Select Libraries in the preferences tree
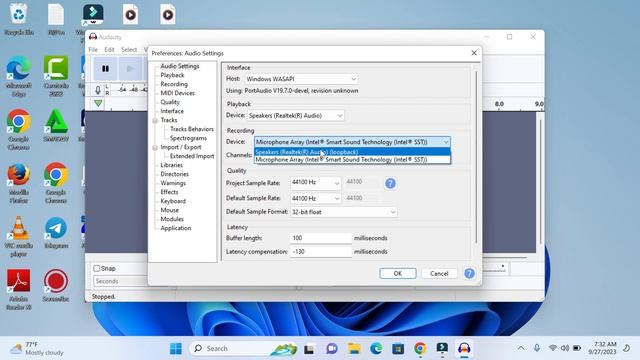640x360 pixels. (x=171, y=165)
